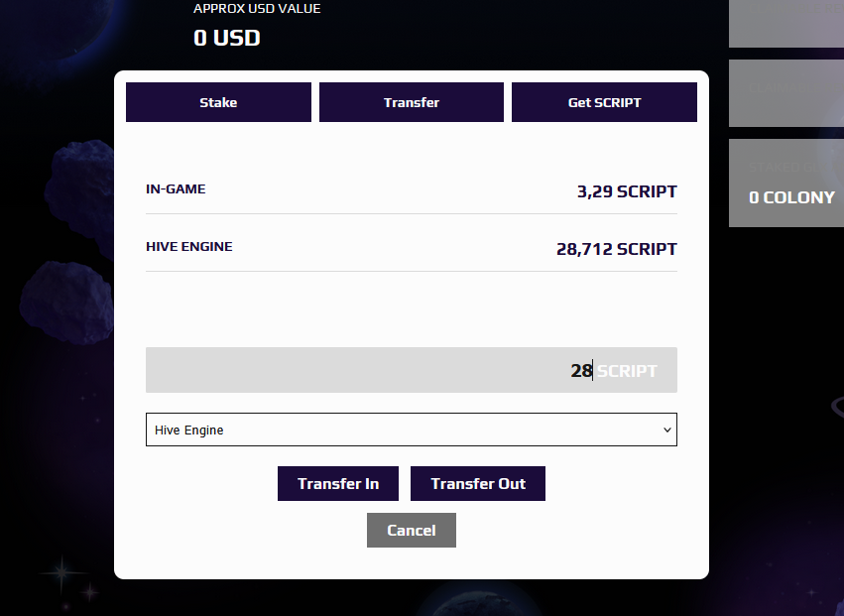
Task: Select the Get SCRIPT tab
Action: pyautogui.click(x=604, y=102)
